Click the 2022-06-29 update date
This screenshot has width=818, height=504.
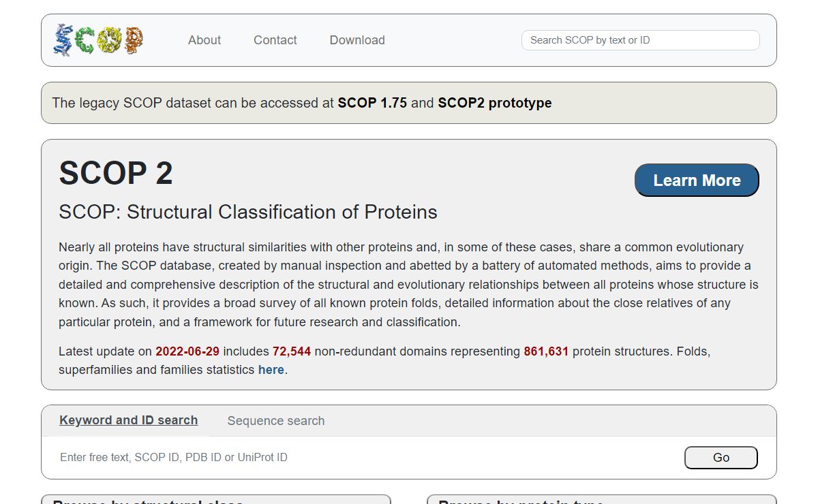187,351
